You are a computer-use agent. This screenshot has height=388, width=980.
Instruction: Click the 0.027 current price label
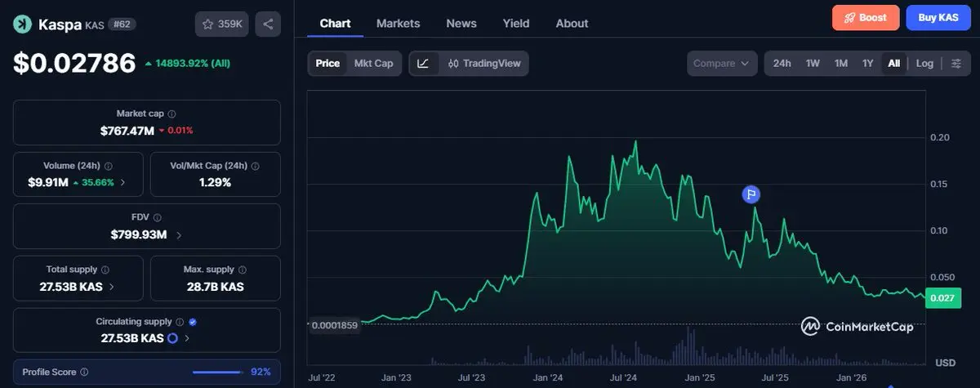942,298
